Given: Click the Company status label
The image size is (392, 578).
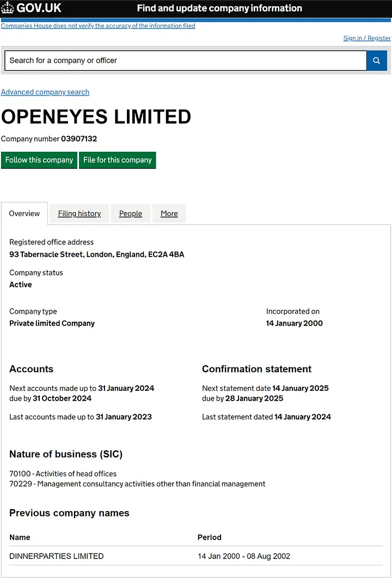Looking at the screenshot, I should coord(36,273).
